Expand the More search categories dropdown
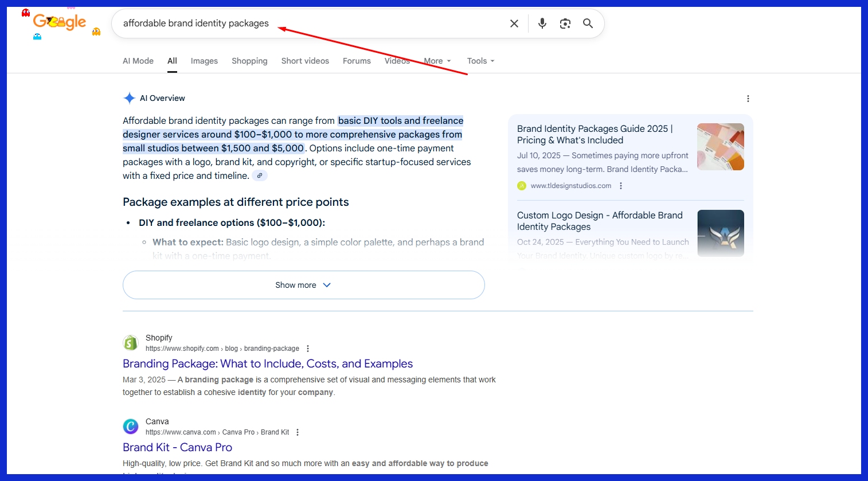868x481 pixels. pyautogui.click(x=437, y=60)
